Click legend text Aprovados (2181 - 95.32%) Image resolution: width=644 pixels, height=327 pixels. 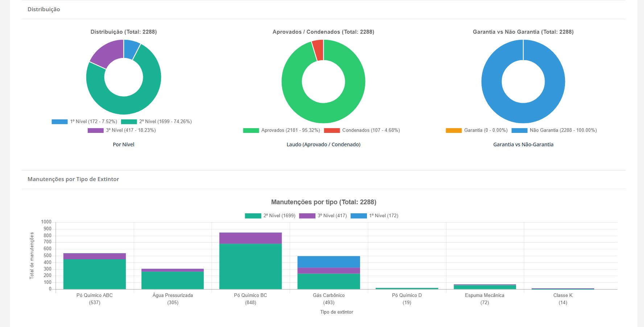click(290, 130)
